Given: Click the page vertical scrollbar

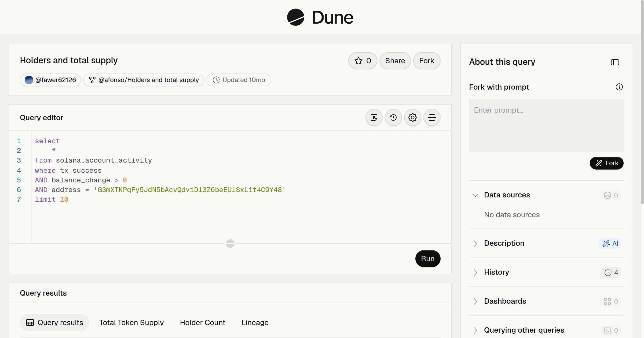Looking at the screenshot, I should tap(642, 102).
